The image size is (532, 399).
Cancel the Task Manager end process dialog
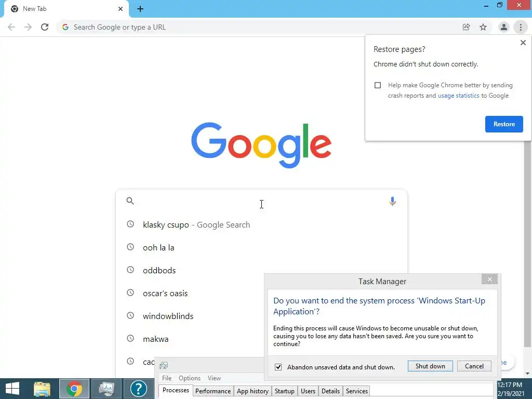tap(474, 366)
